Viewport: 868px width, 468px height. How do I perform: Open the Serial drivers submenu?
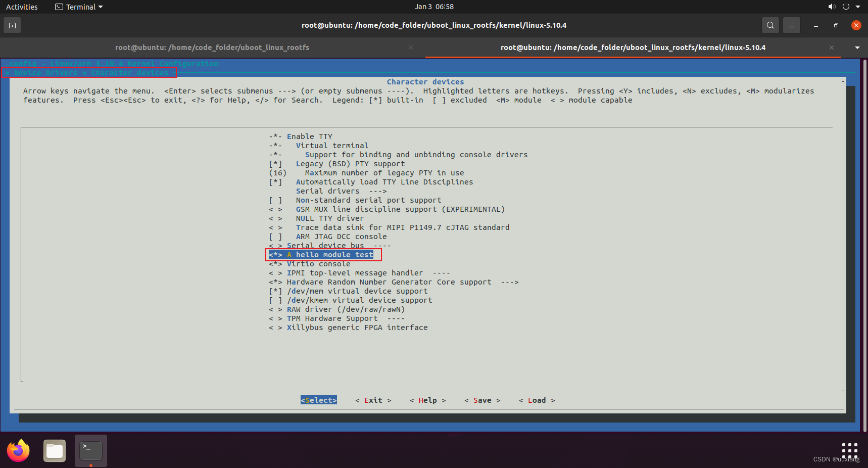click(x=342, y=191)
